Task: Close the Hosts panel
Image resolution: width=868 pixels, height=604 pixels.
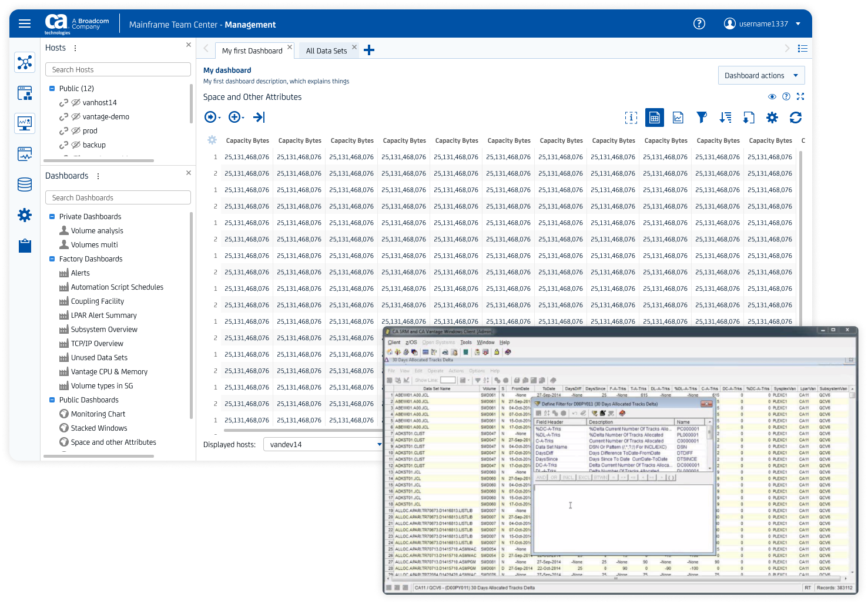Action: pos(189,45)
